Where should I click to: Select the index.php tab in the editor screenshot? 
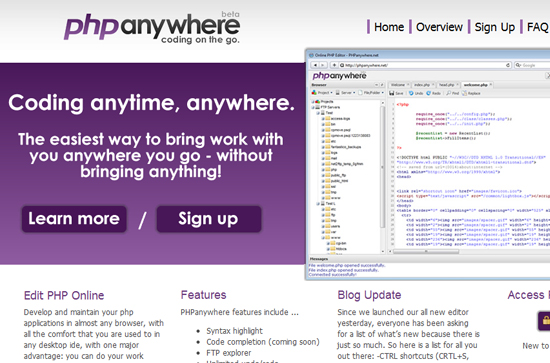(423, 85)
